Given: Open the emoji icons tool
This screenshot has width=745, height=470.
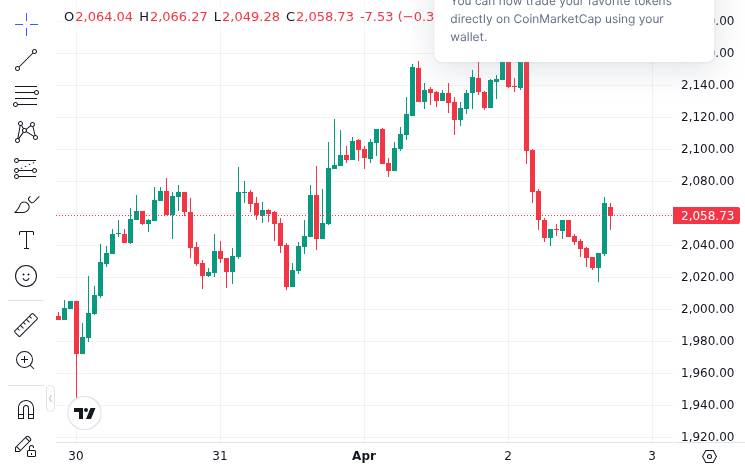Looking at the screenshot, I should [x=26, y=275].
